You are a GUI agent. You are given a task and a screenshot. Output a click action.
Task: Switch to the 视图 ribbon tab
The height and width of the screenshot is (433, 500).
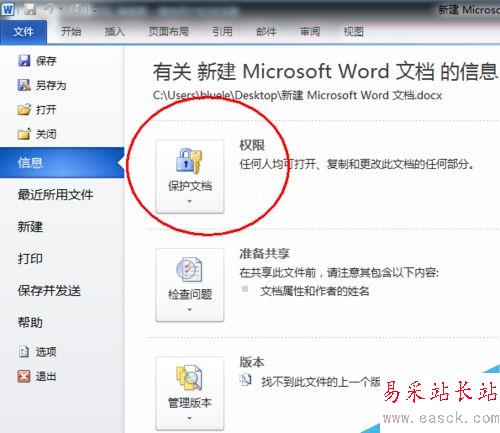(354, 32)
